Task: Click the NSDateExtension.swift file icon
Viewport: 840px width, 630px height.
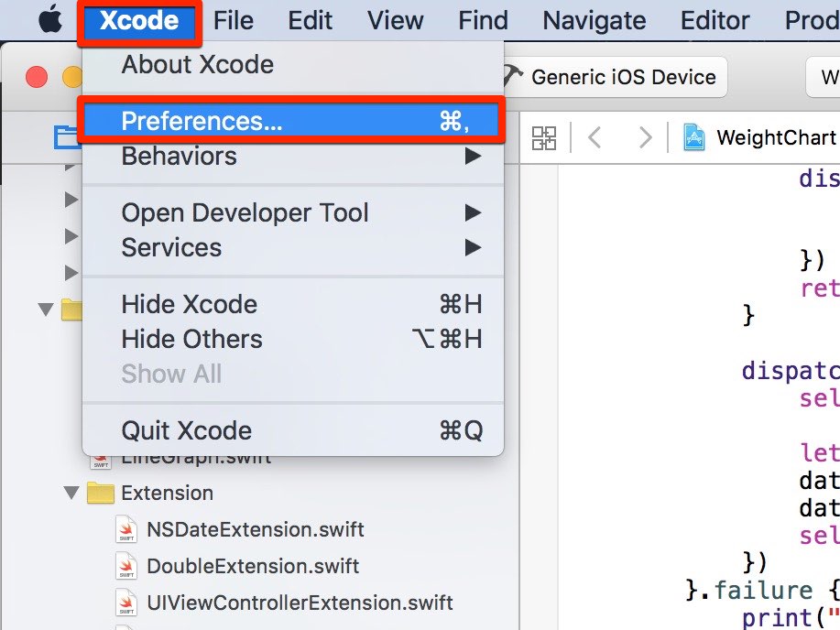Action: pos(126,529)
